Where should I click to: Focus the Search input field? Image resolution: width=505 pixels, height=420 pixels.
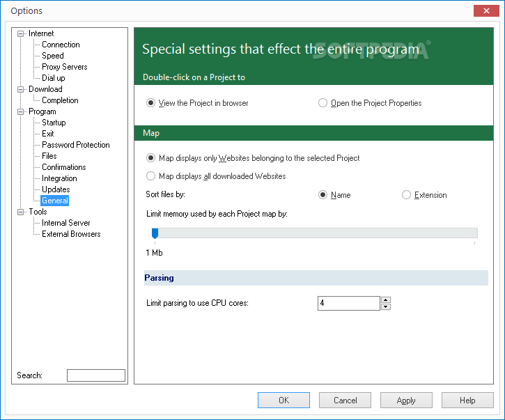pos(96,375)
